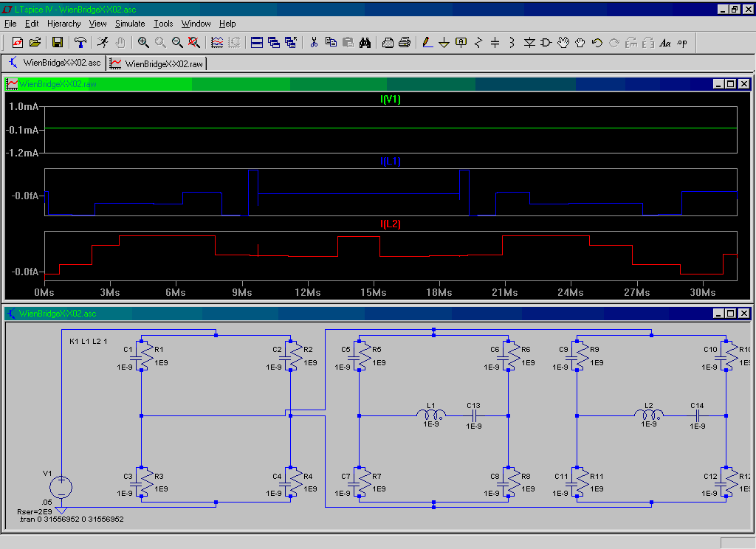Viewport: 756px width, 549px height.
Task: Select the Resistor placement tool
Action: pyautogui.click(x=478, y=43)
